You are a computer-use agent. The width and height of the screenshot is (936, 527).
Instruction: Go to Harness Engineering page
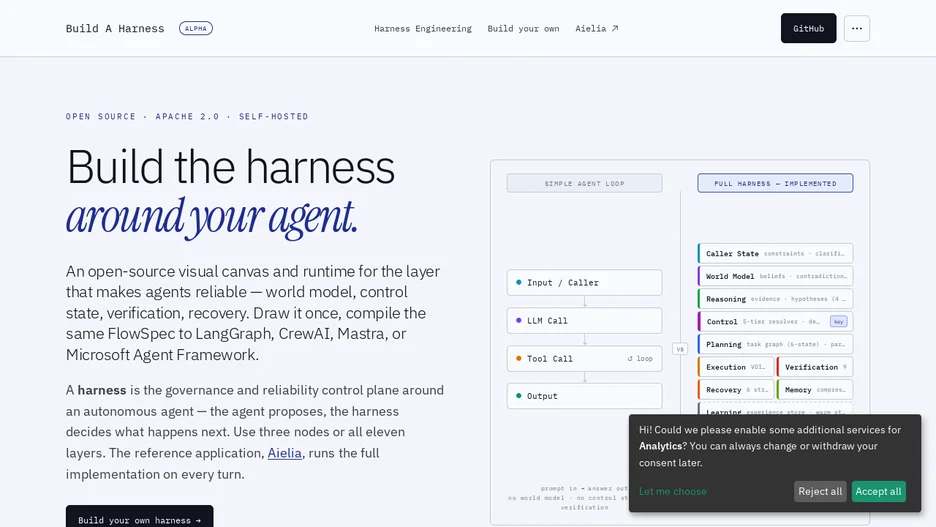pyautogui.click(x=423, y=29)
